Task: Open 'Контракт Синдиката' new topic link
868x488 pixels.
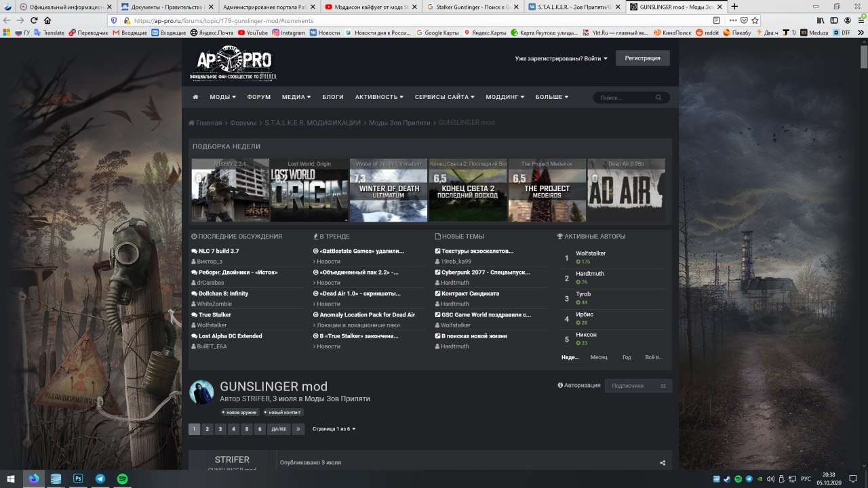Action: point(470,293)
